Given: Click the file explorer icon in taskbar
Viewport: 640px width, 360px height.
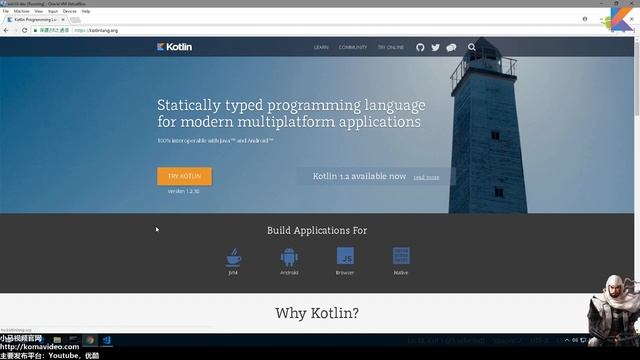Looking at the screenshot, I should [57, 340].
